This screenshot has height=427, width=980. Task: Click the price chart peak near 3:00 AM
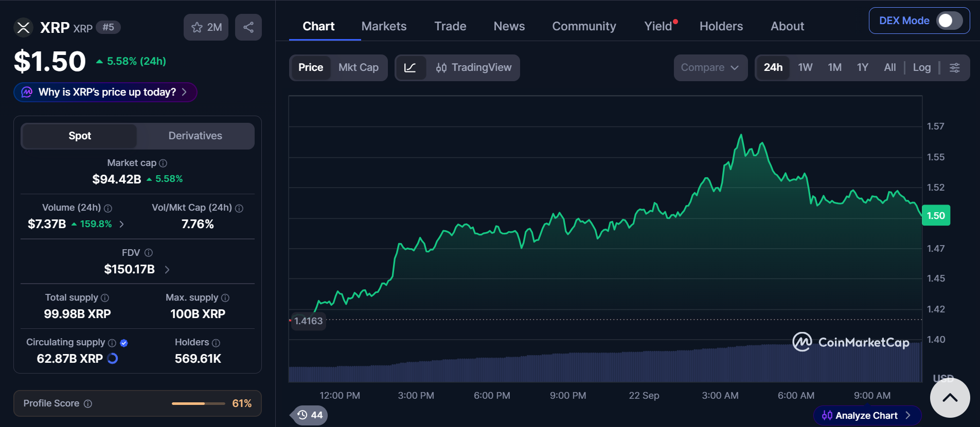(741, 135)
